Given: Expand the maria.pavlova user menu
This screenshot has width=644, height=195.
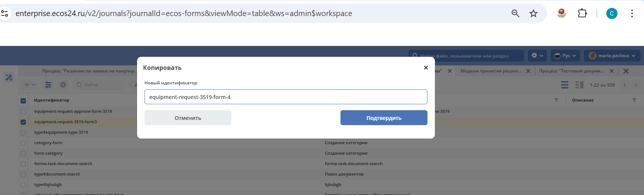Looking at the screenshot, I should 612,56.
